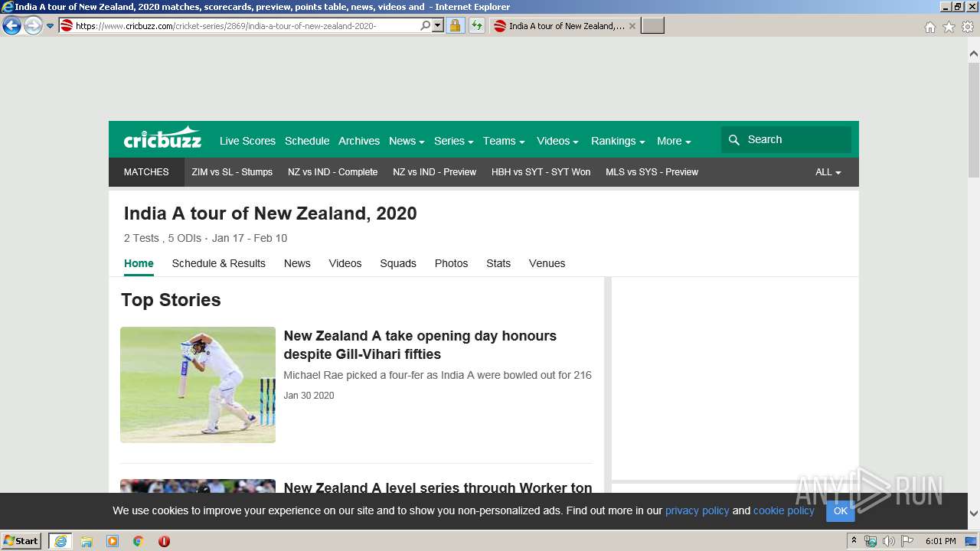The width and height of the screenshot is (980, 551).
Task: Open the browser Tools gear icon
Action: coord(968,27)
